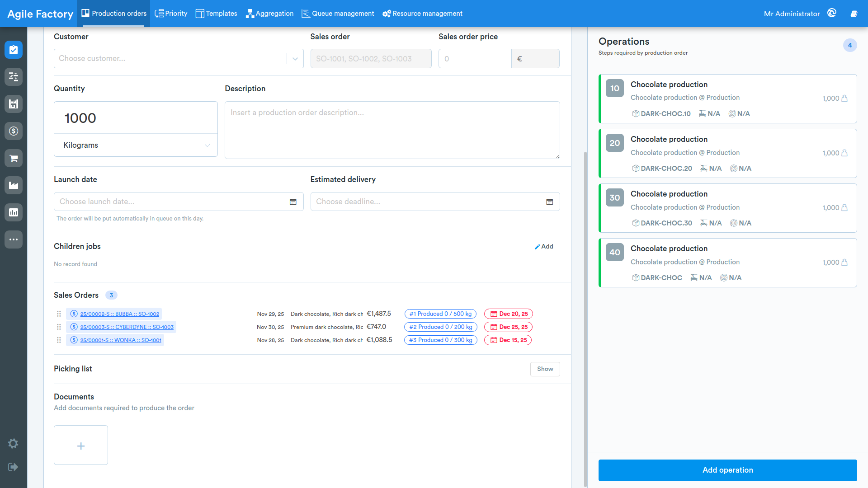Open sales order link 25/00002-S BUBBA SO-1002
The width and height of the screenshot is (868, 488).
click(x=119, y=314)
